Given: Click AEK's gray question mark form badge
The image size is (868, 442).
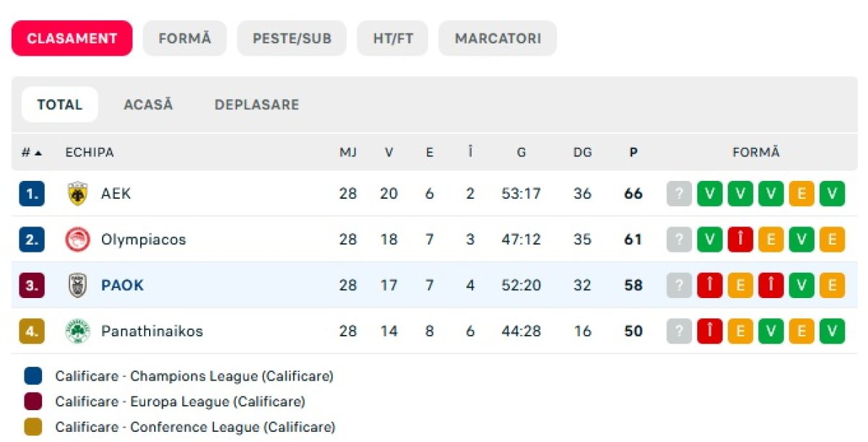Looking at the screenshot, I should pos(679,194).
